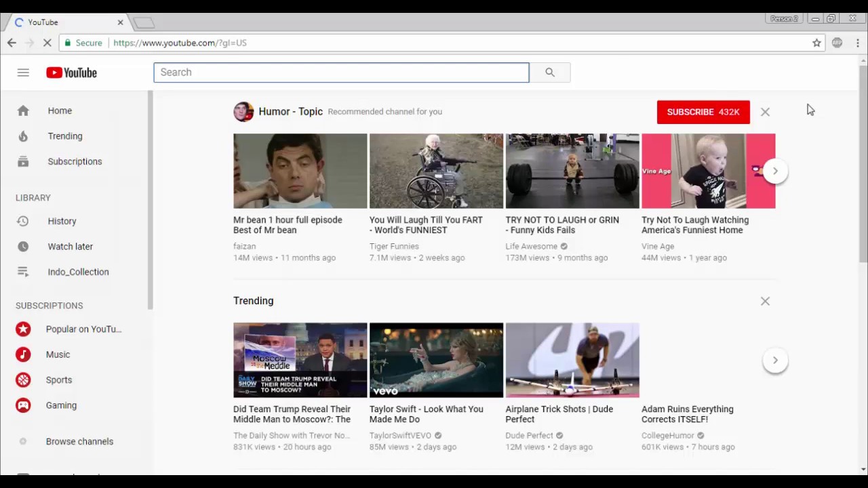868x488 pixels.
Task: Click the sidebar scrollbar
Action: tap(150, 200)
